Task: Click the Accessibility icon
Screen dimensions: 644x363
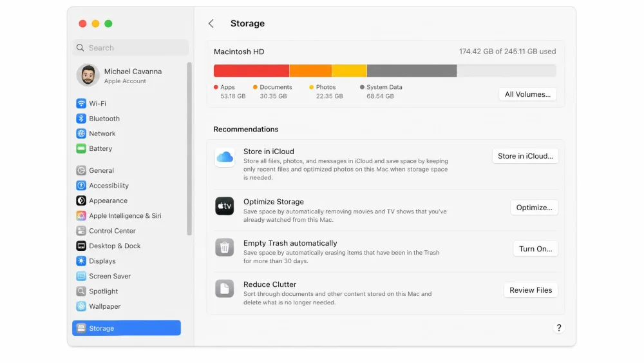Action: [x=81, y=186]
